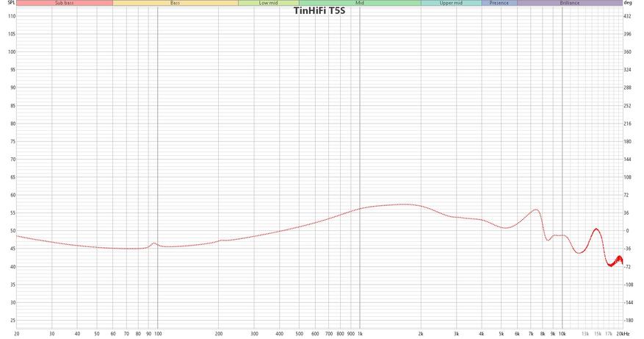Viewport: 644px width, 339px height.
Task: Select the 'Upper mid' band label
Action: click(451, 3)
